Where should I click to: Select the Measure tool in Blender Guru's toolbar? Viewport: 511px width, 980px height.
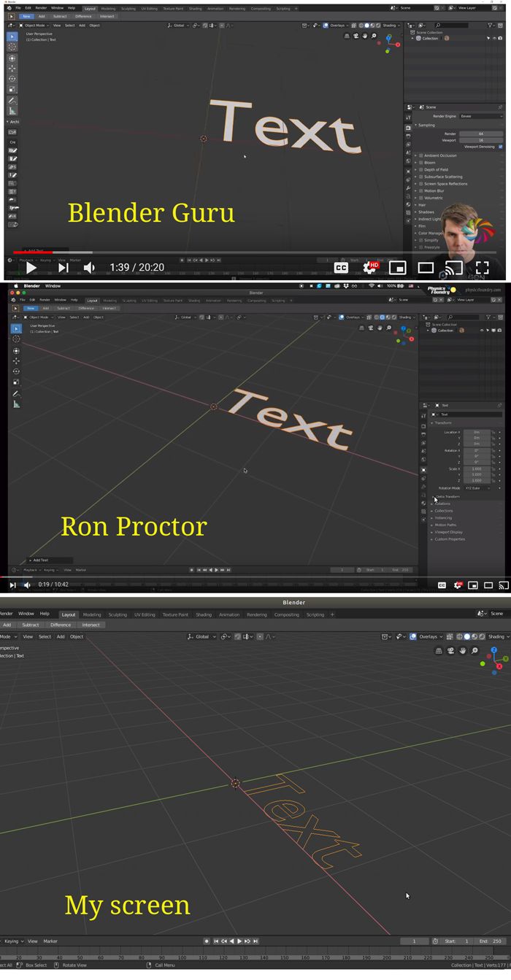(x=12, y=111)
